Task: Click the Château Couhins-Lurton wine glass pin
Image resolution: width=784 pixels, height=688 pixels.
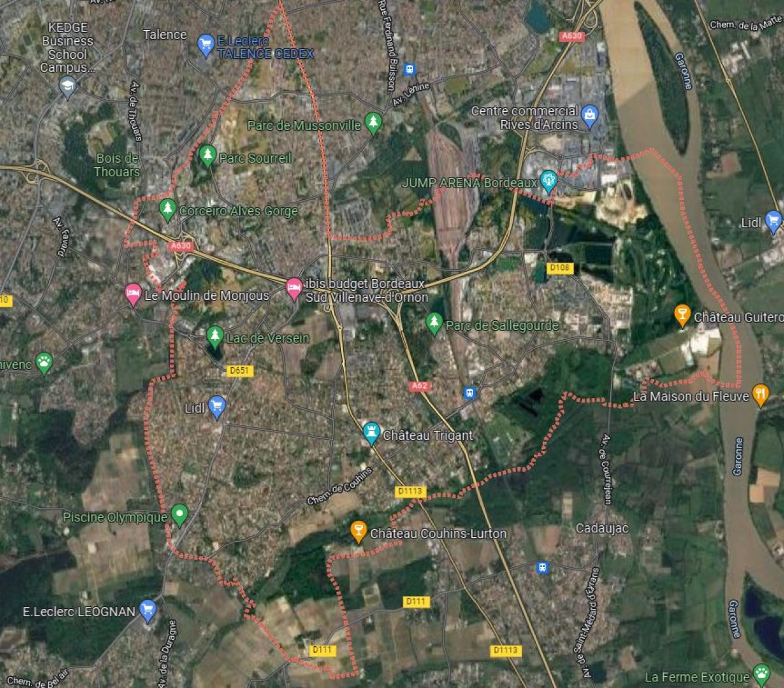Action: (x=359, y=531)
